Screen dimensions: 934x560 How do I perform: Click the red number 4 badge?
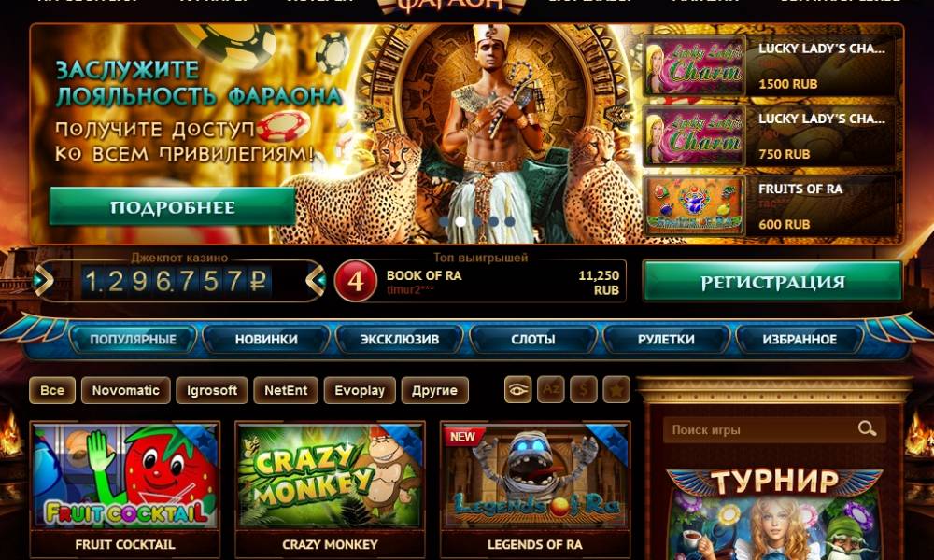[x=356, y=281]
